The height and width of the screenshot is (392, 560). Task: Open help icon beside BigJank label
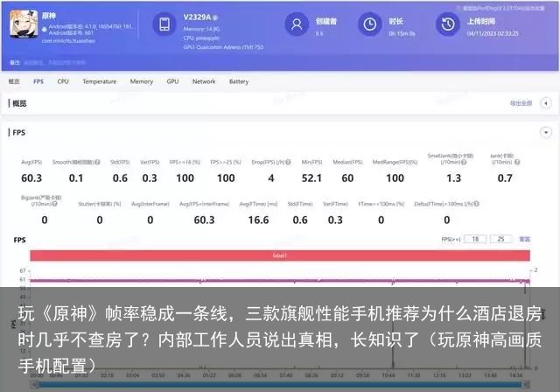[54, 204]
